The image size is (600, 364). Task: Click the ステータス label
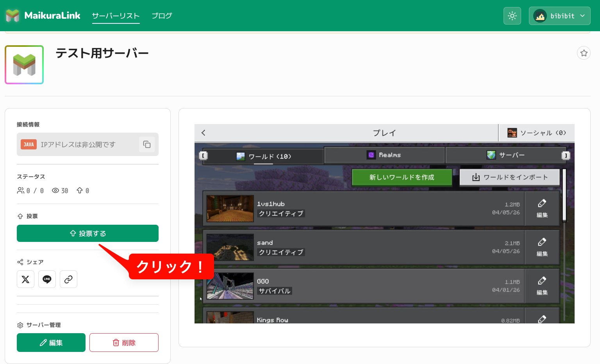tap(31, 176)
